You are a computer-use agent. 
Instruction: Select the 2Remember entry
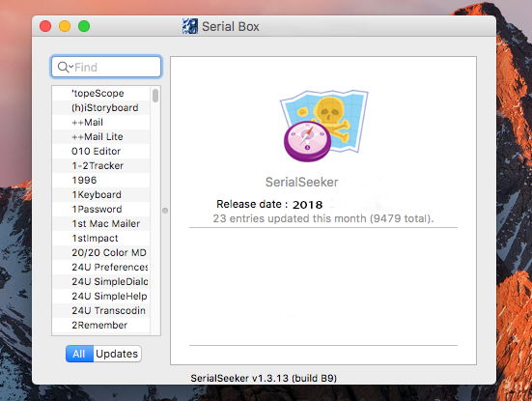click(x=101, y=325)
